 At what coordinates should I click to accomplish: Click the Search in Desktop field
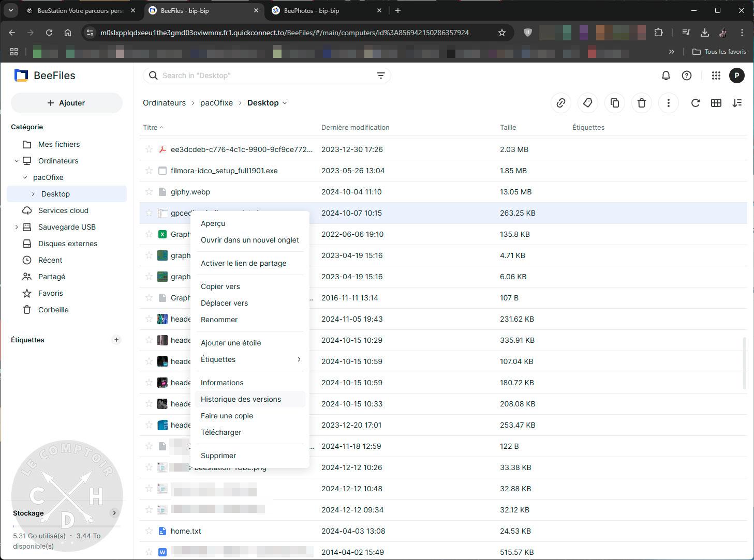[264, 75]
